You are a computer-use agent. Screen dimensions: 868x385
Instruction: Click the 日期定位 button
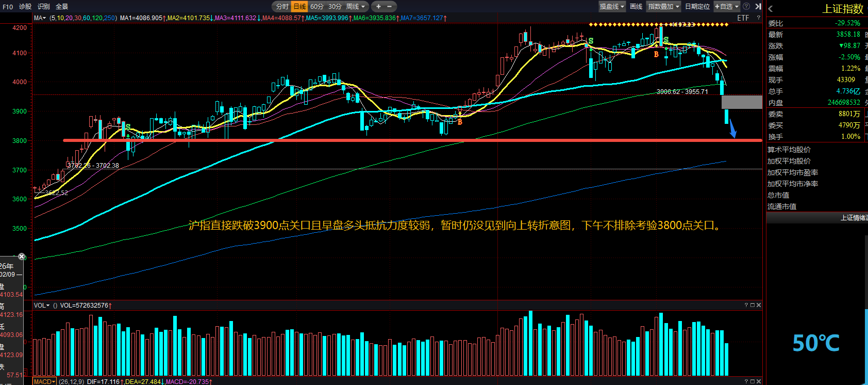tap(697, 7)
